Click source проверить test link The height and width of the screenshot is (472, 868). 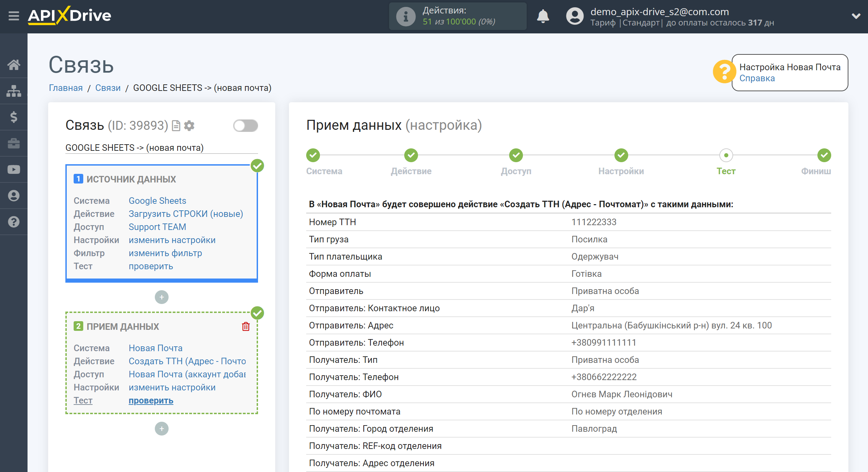pos(151,266)
